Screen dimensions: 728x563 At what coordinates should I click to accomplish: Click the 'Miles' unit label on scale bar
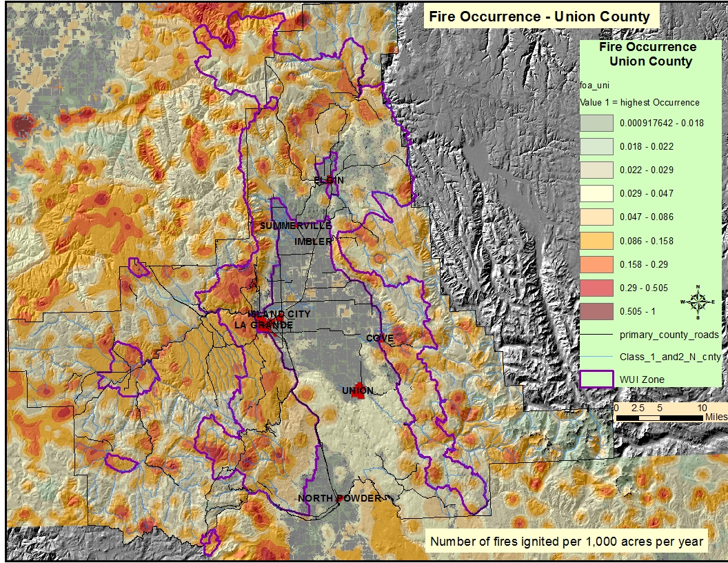pyautogui.click(x=716, y=417)
